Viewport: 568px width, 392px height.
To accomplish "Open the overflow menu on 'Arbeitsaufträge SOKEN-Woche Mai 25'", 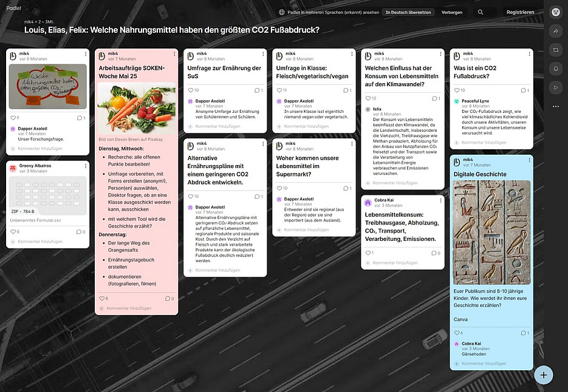I will pyautogui.click(x=174, y=55).
